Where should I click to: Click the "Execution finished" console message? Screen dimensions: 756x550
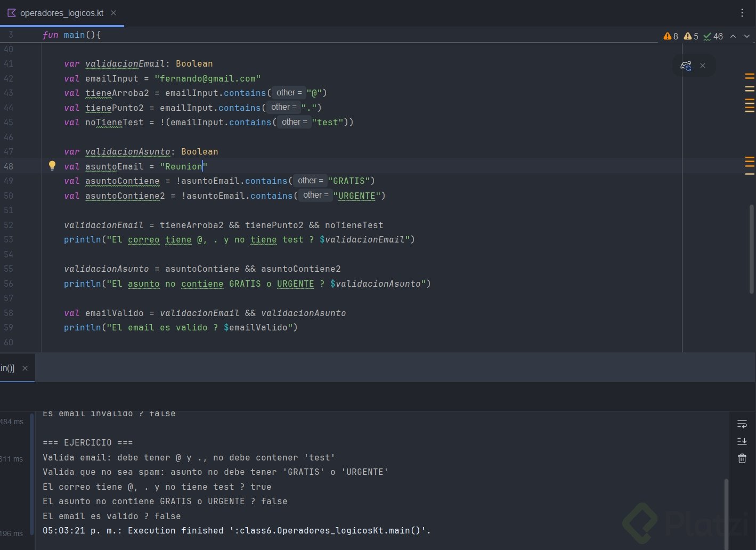[237, 530]
